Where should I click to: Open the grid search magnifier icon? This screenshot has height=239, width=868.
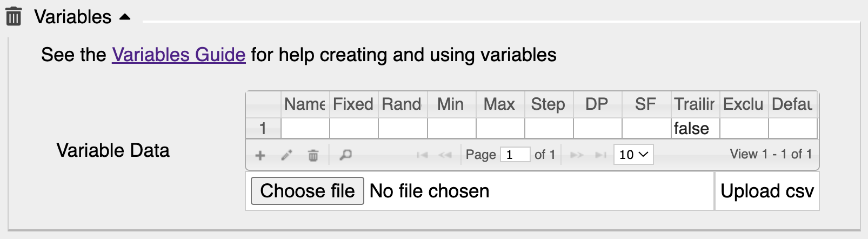(345, 156)
